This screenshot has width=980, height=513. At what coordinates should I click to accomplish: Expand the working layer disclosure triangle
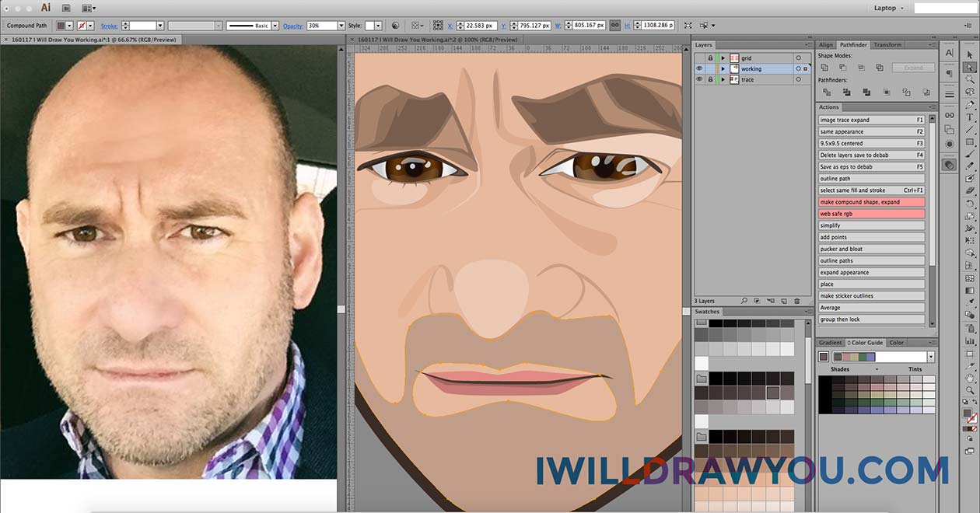723,68
